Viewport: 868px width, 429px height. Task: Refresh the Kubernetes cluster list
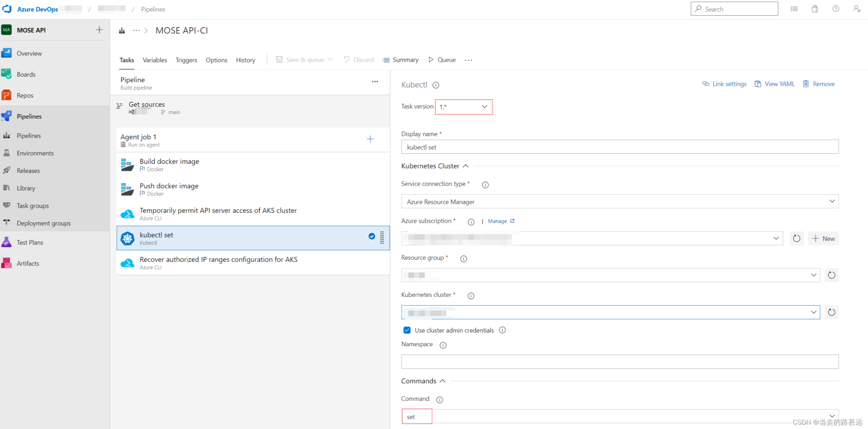pyautogui.click(x=831, y=312)
